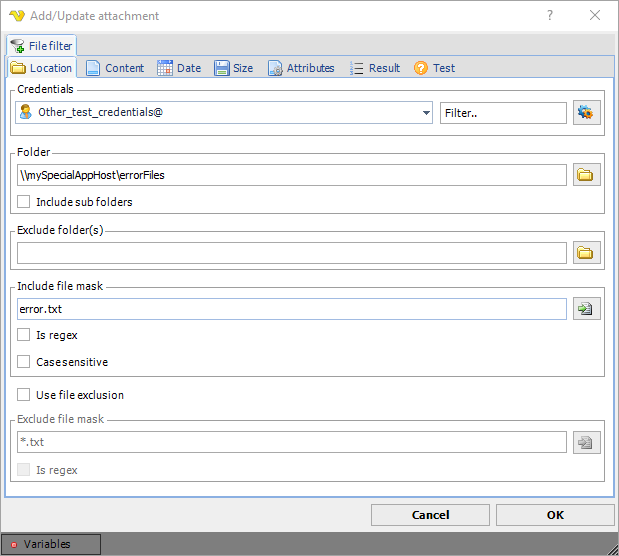The height and width of the screenshot is (556, 619).
Task: Click the include file mask insert icon
Action: pyautogui.click(x=586, y=309)
